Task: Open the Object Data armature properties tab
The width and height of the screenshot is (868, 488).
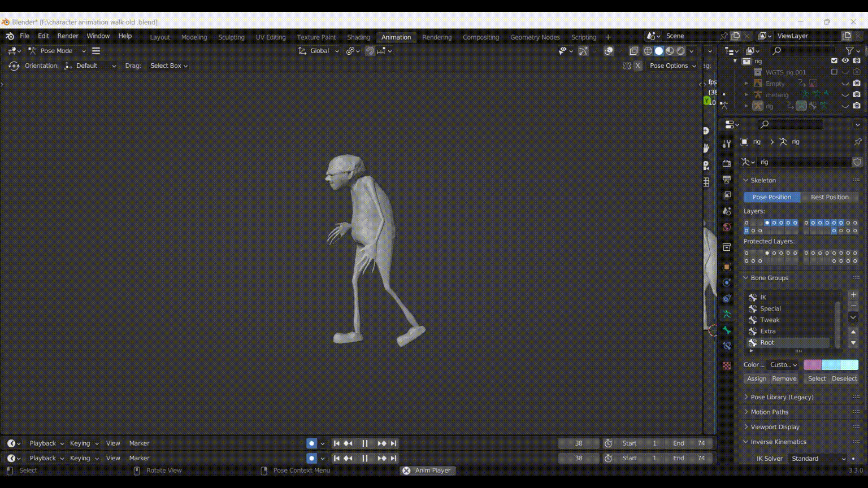Action: pos(727,314)
